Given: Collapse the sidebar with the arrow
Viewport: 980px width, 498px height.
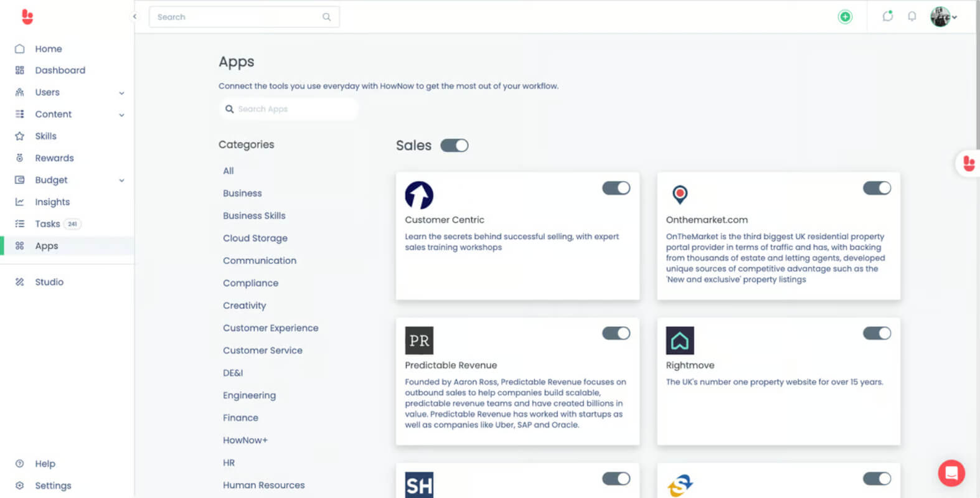Looking at the screenshot, I should click(134, 17).
